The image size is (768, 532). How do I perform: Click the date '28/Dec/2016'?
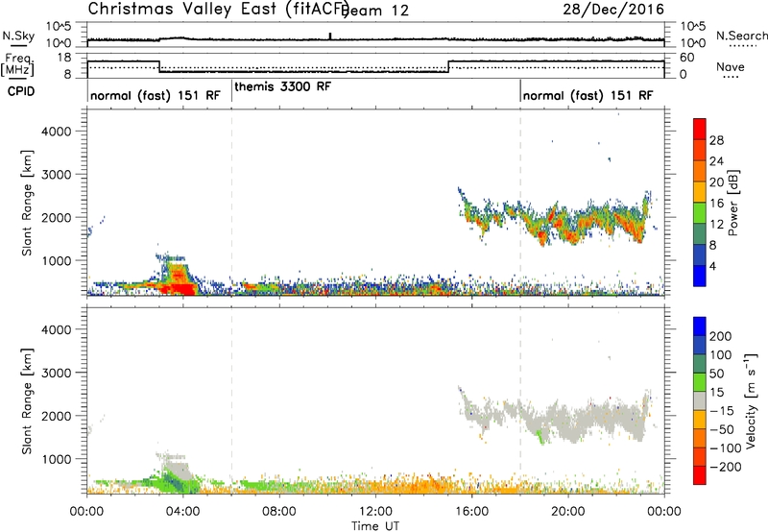point(613,9)
